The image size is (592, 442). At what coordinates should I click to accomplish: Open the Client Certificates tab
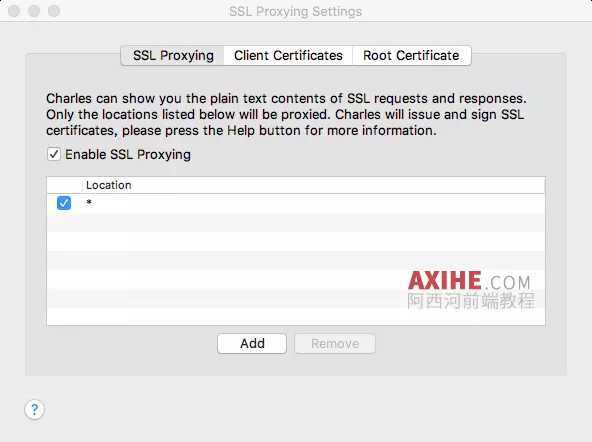(x=288, y=55)
